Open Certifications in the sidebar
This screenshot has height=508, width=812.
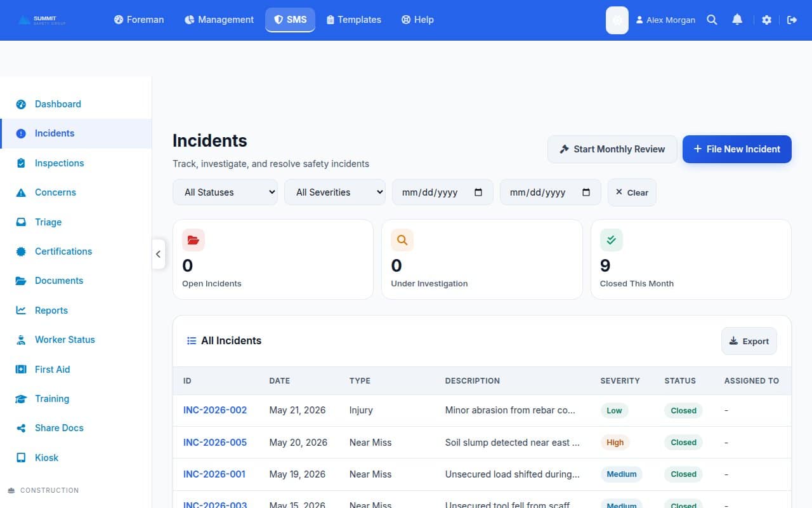[x=76, y=251]
